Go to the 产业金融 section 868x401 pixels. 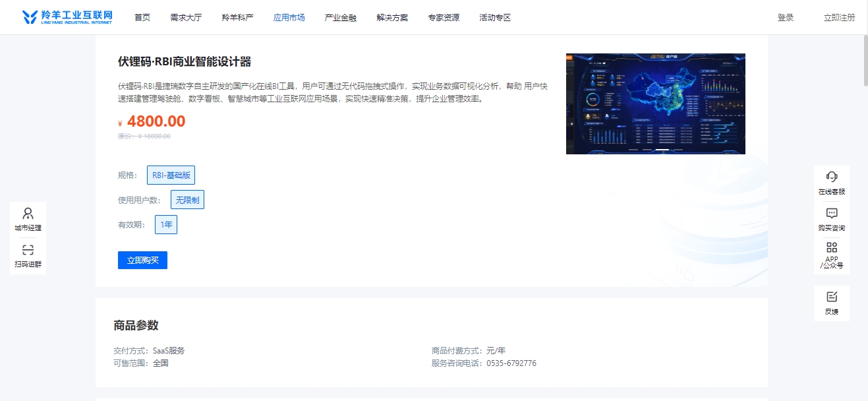click(x=339, y=17)
